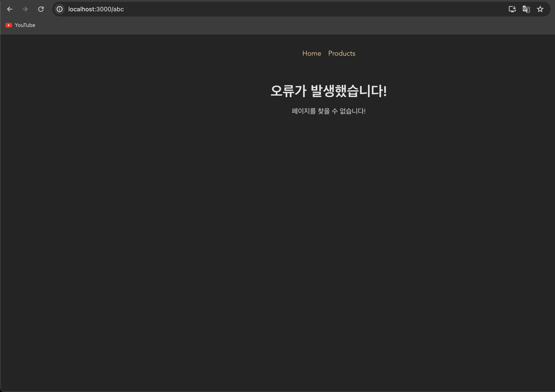555x392 pixels.
Task: Click the install app icon in address bar
Action: [512, 9]
